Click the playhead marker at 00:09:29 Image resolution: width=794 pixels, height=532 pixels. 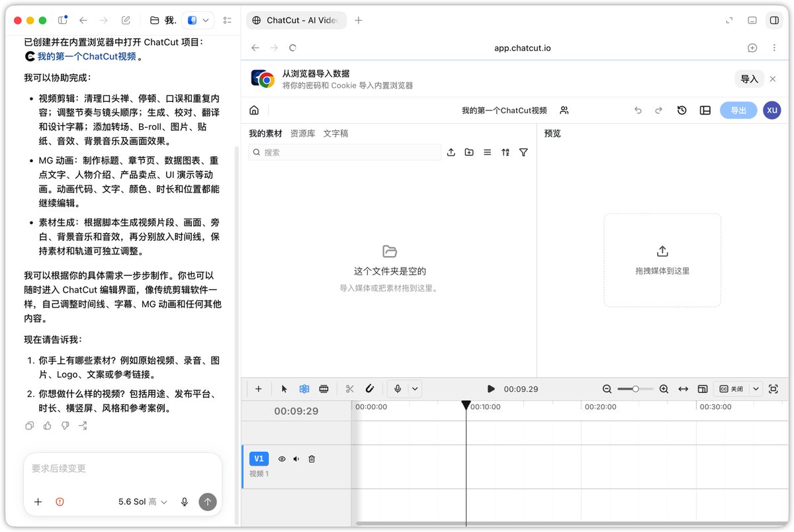[x=466, y=405]
